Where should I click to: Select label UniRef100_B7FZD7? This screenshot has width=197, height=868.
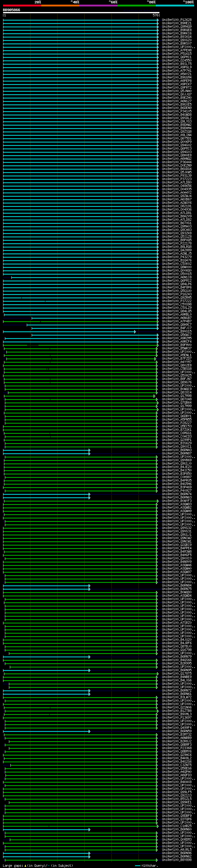[x=177, y=359]
